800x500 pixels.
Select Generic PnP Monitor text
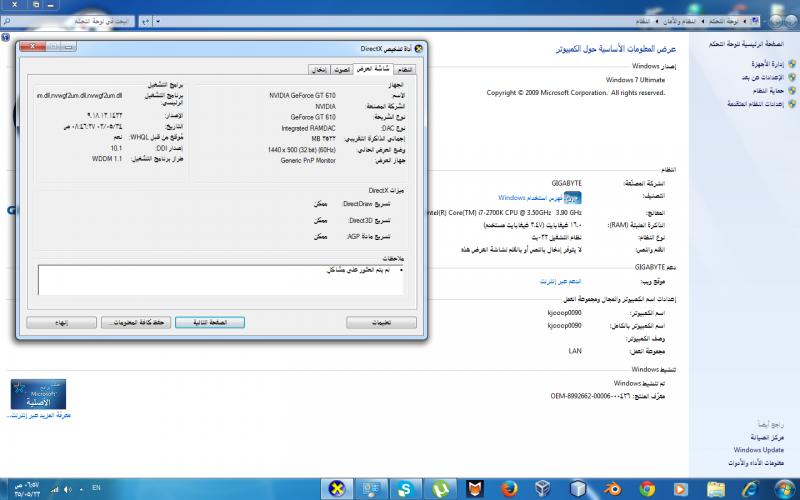tap(308, 161)
